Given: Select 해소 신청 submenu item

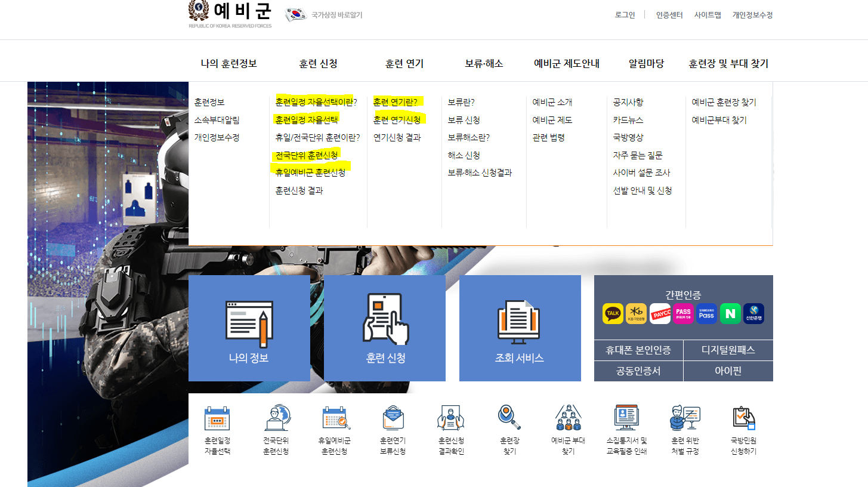Looking at the screenshot, I should pyautogui.click(x=464, y=155).
